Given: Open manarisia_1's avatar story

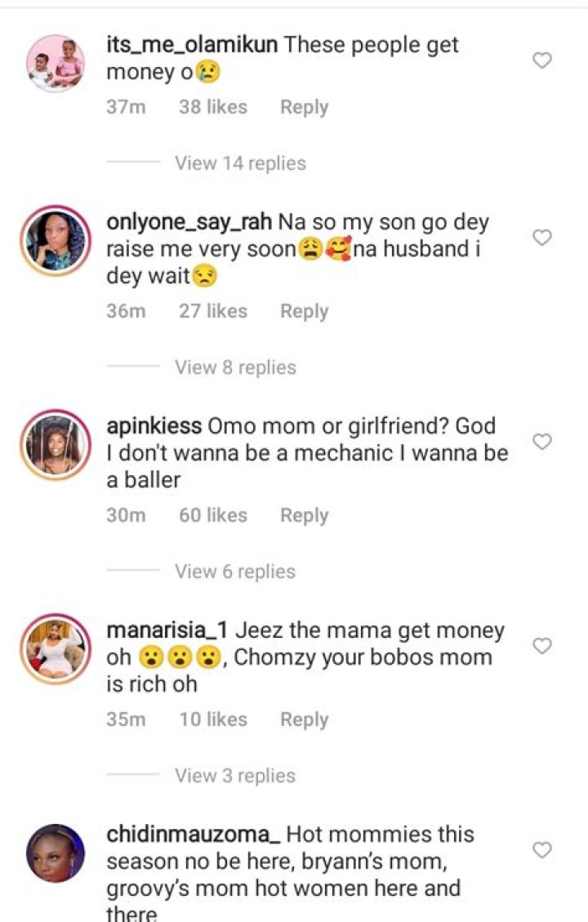Looking at the screenshot, I should click(x=56, y=649).
